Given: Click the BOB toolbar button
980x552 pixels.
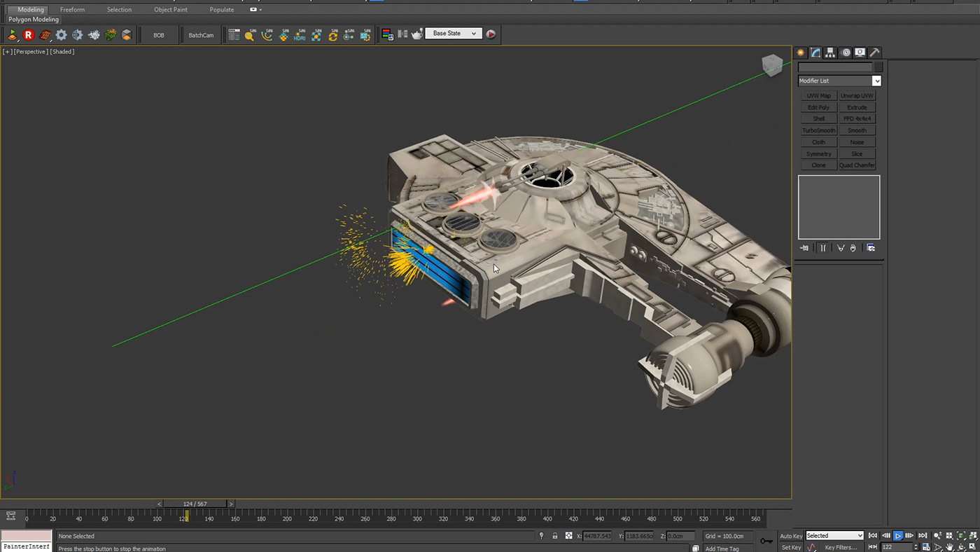Looking at the screenshot, I should pyautogui.click(x=159, y=35).
